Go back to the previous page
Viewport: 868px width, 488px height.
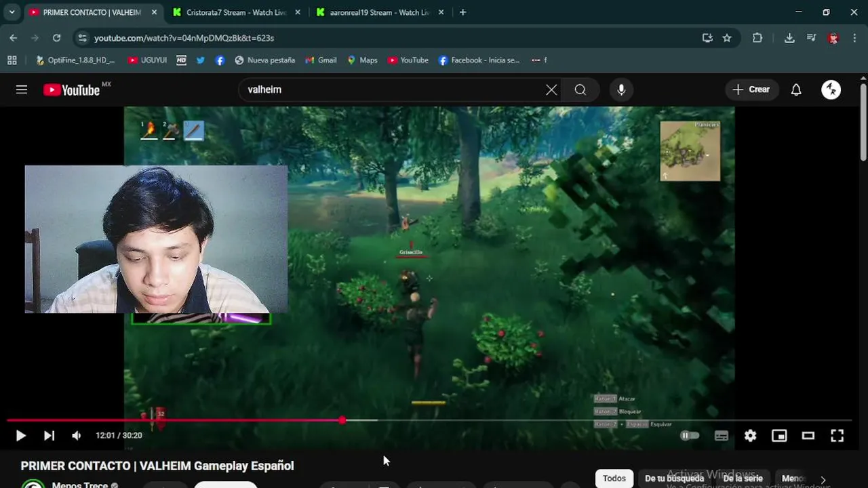[x=14, y=38]
